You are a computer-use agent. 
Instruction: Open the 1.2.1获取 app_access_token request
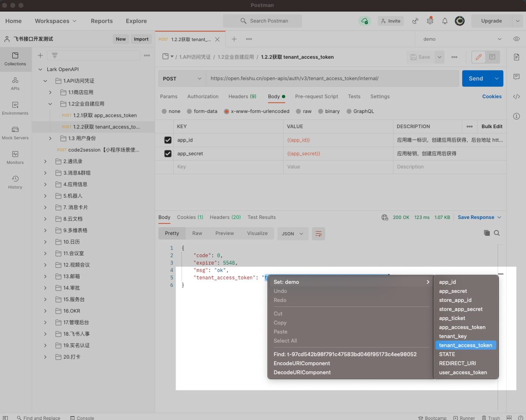(x=104, y=115)
